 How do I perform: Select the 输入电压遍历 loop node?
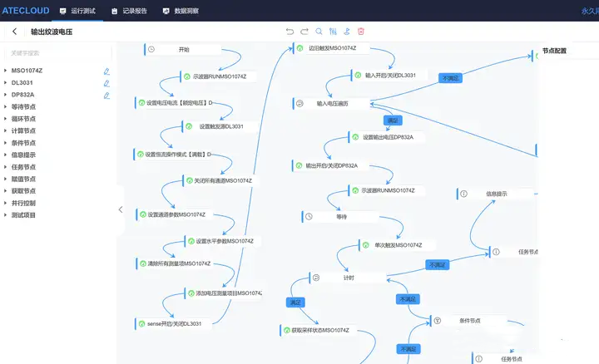332,104
